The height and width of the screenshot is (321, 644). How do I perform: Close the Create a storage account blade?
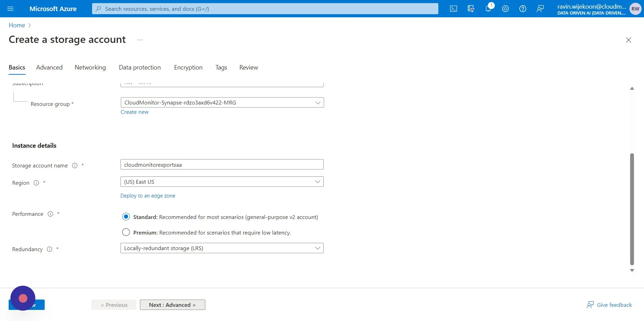tap(628, 40)
